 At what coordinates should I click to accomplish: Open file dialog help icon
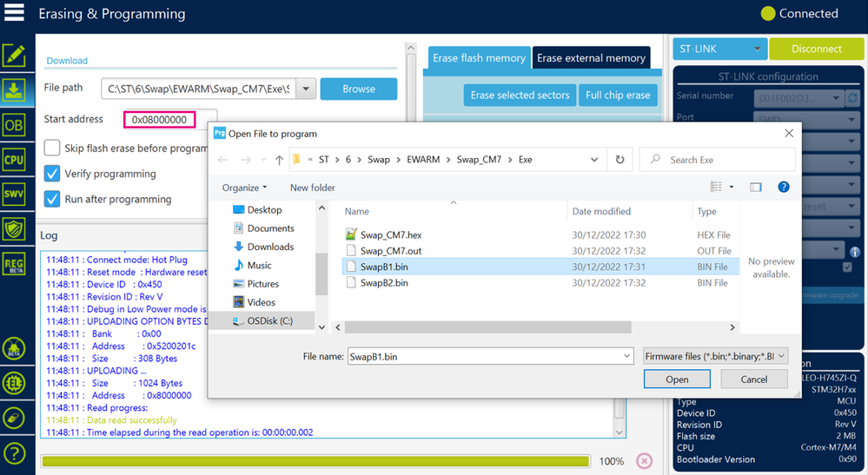pos(784,187)
